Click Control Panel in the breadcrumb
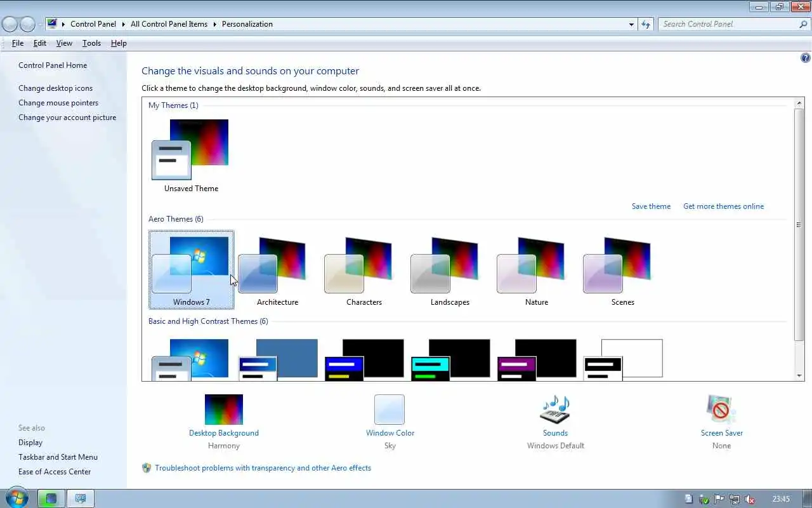The width and height of the screenshot is (812, 508). (93, 24)
